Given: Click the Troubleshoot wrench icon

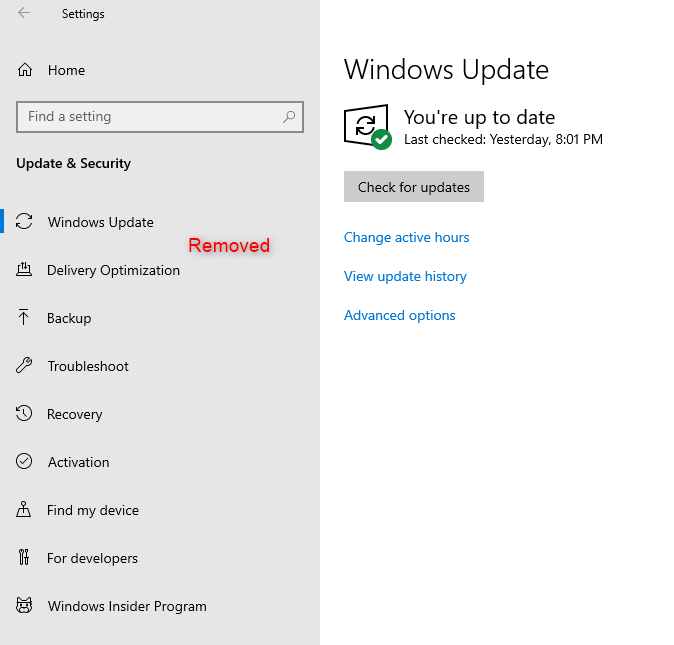Looking at the screenshot, I should (24, 365).
